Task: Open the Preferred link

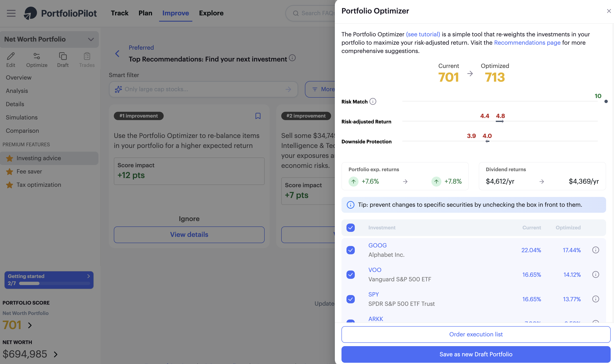Action: [x=141, y=48]
